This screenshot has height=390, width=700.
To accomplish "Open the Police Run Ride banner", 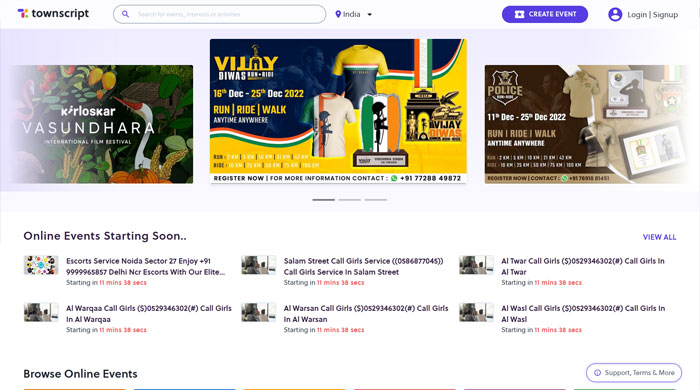I will [587, 124].
